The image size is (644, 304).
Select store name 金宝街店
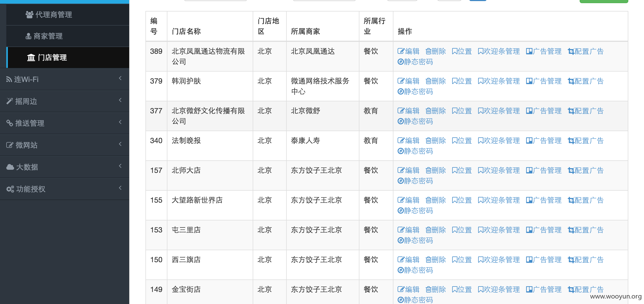pyautogui.click(x=186, y=289)
